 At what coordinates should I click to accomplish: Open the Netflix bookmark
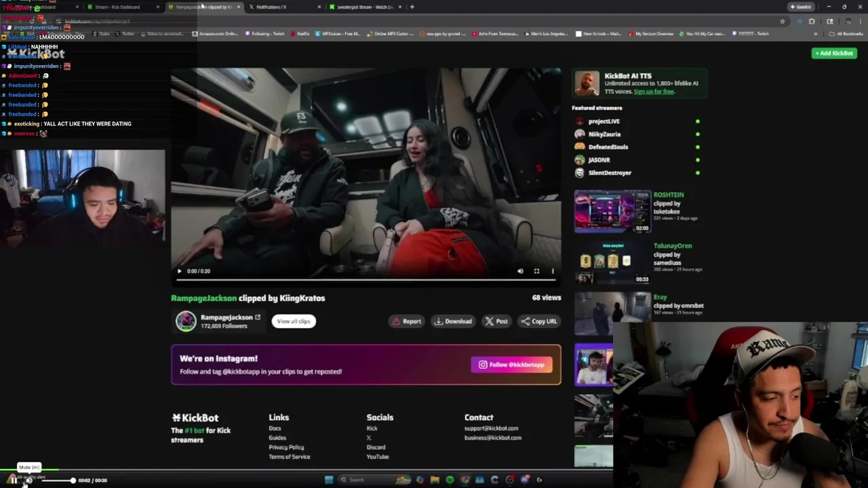tap(300, 33)
